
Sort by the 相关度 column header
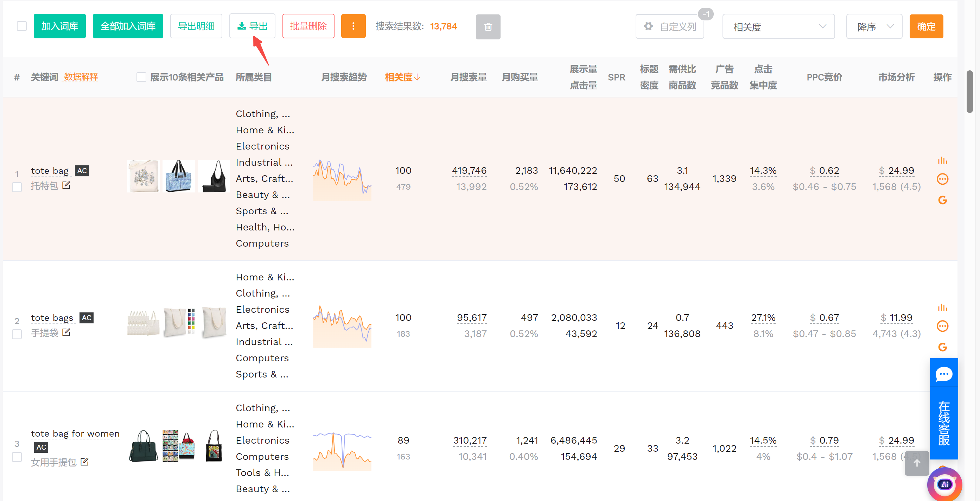point(402,77)
